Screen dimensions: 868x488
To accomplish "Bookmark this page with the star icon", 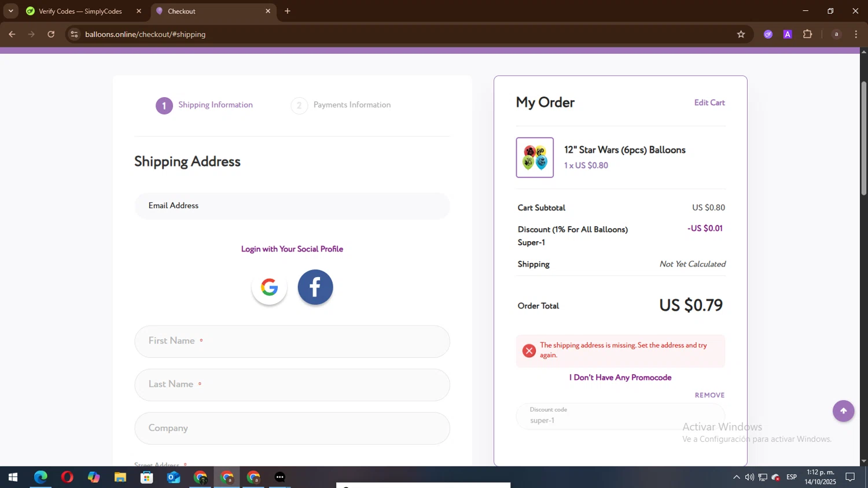I will coord(741,34).
